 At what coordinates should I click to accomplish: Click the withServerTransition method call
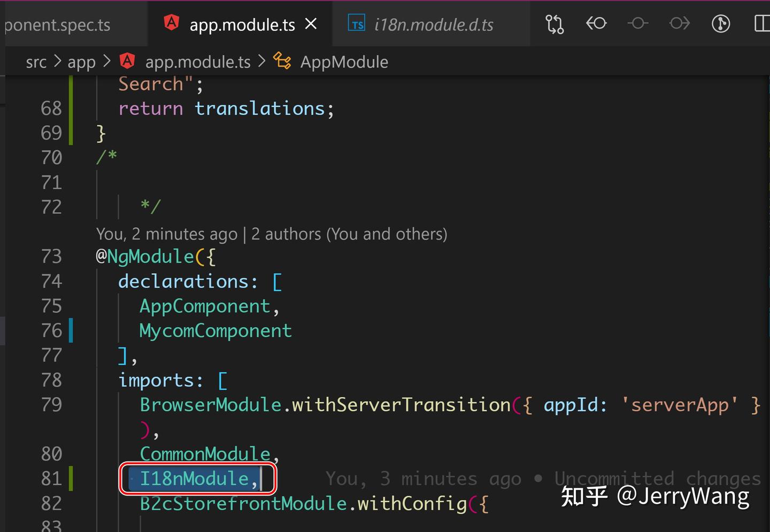(x=402, y=405)
